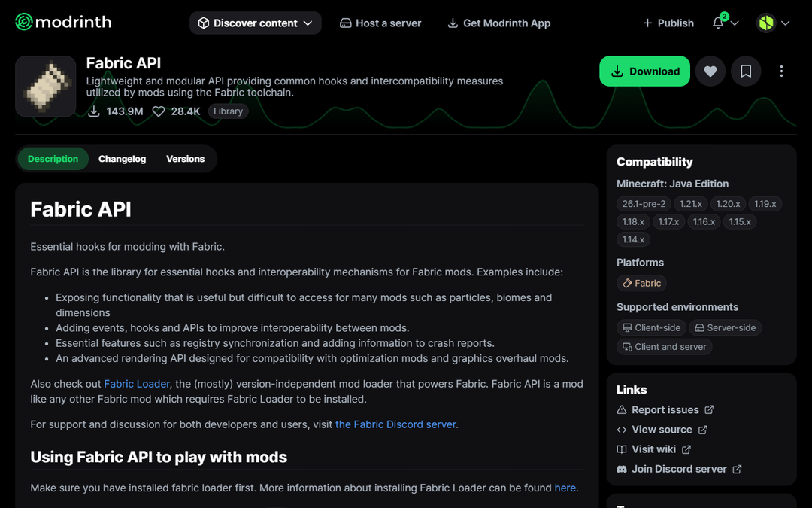The image size is (812, 508).
Task: Click the Join Discord server icon
Action: pos(622,469)
